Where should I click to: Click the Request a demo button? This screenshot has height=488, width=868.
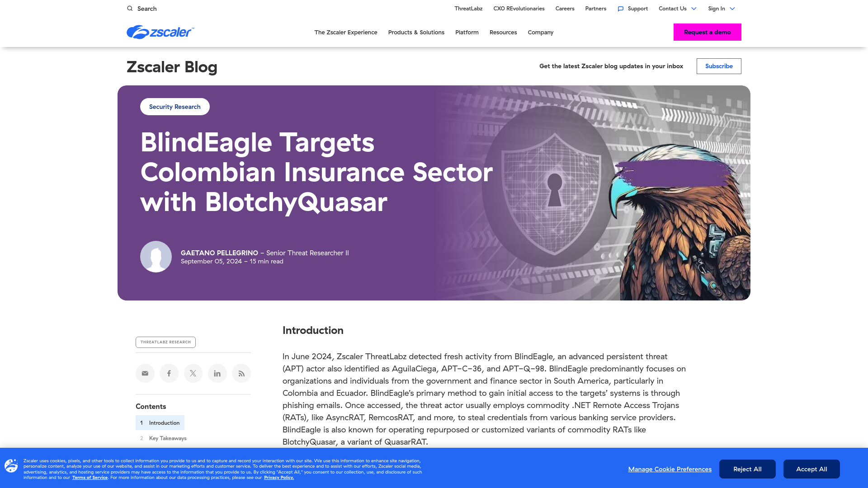707,32
